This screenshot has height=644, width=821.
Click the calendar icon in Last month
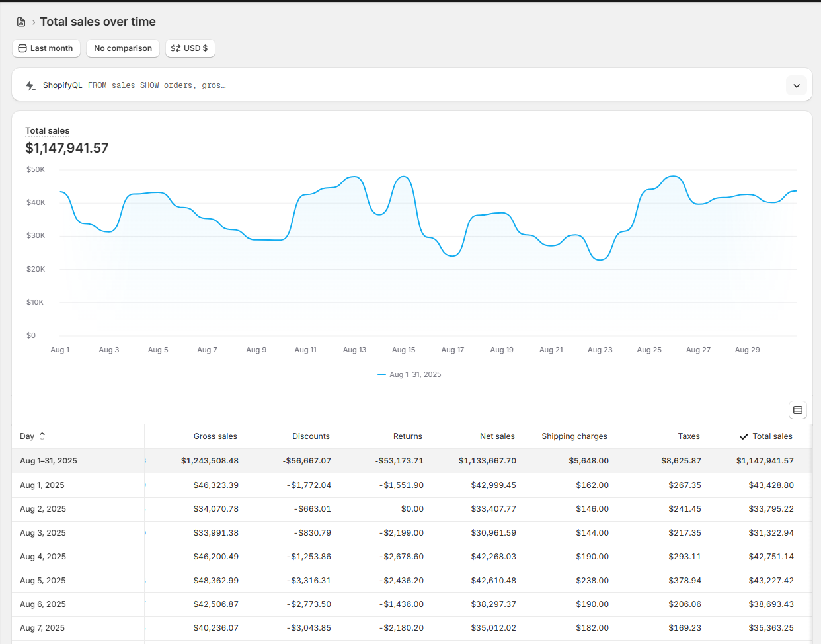(x=22, y=48)
